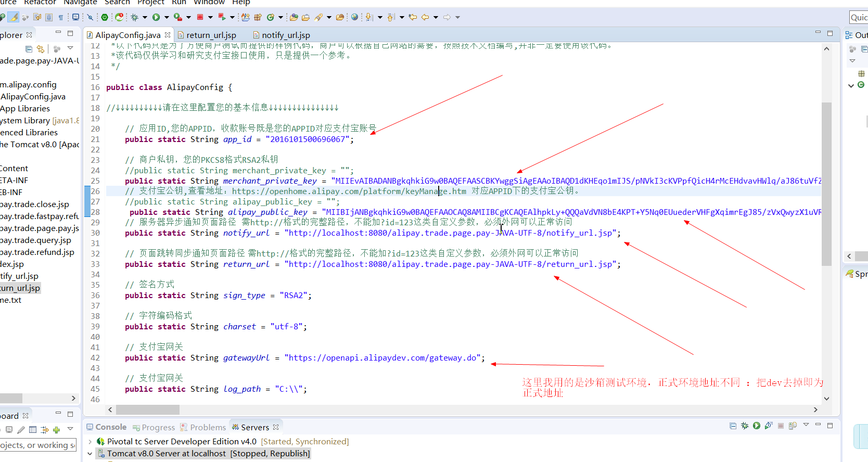Open the Search menu
Screen dimensions: 868x462
pos(117,2)
